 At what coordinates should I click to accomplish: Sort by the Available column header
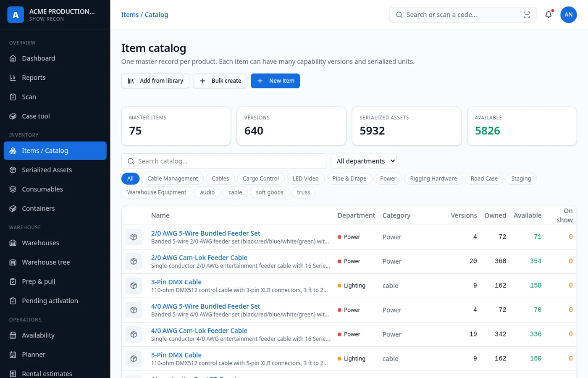tap(527, 215)
